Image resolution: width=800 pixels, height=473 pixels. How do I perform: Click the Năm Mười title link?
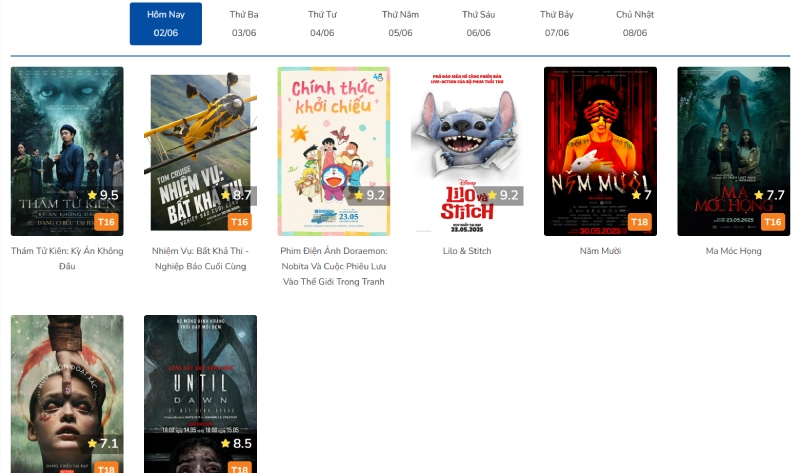[x=601, y=251]
